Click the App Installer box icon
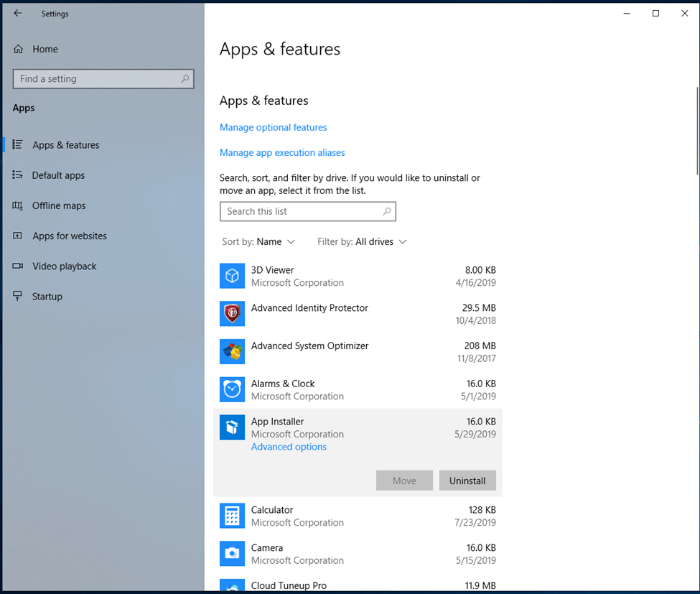Viewport: 700px width, 594px height. coord(232,427)
